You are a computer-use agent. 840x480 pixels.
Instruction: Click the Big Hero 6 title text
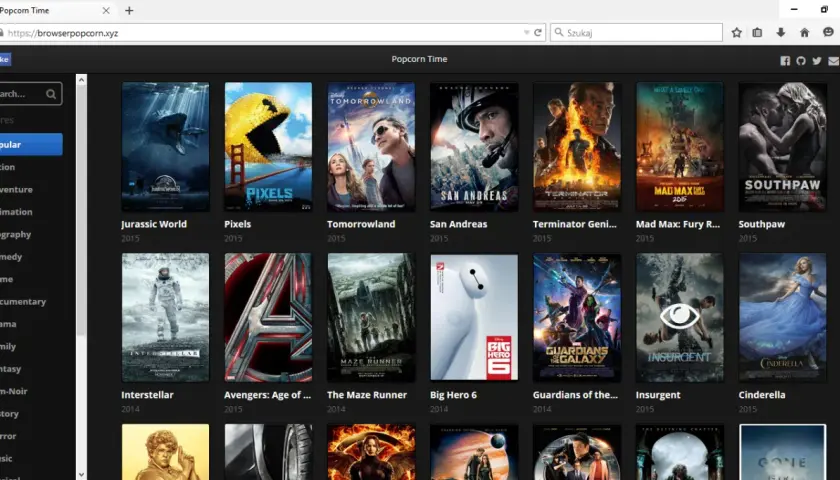[453, 395]
